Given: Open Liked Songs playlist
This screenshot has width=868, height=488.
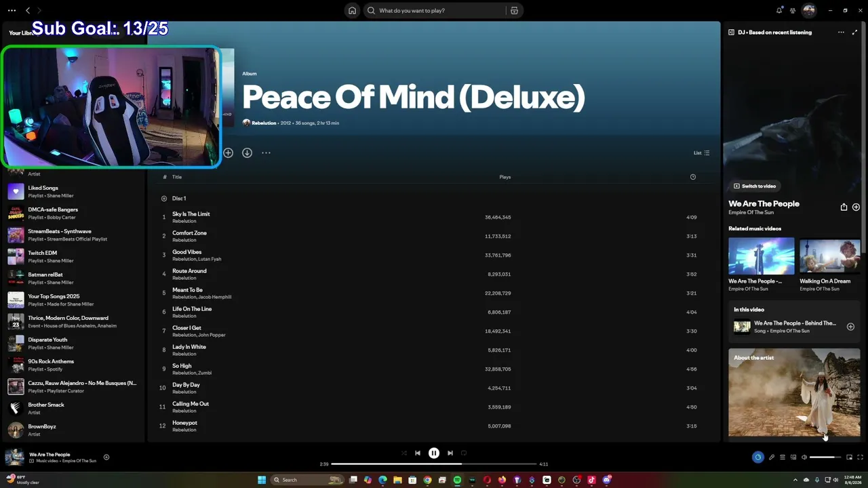Looking at the screenshot, I should tap(73, 192).
